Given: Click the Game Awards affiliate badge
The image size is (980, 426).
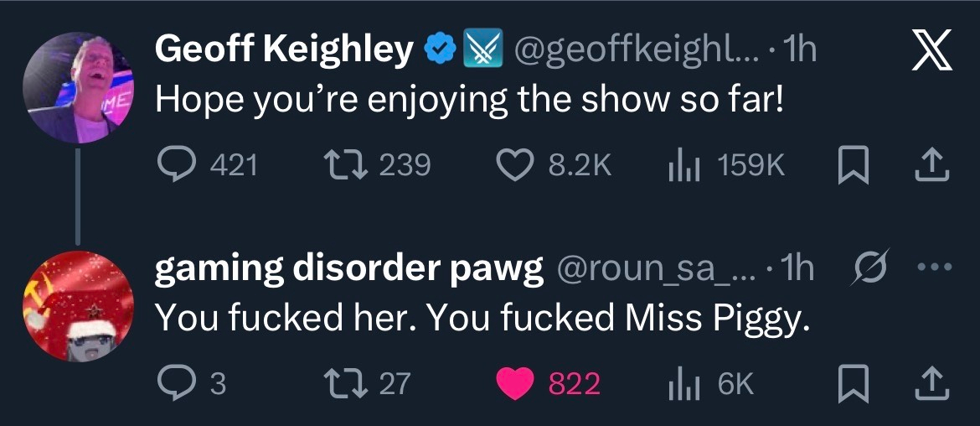Looking at the screenshot, I should click(482, 52).
